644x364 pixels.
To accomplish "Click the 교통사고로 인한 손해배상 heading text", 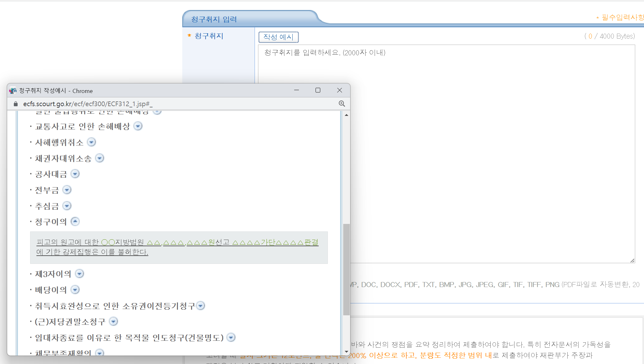I will coord(82,126).
